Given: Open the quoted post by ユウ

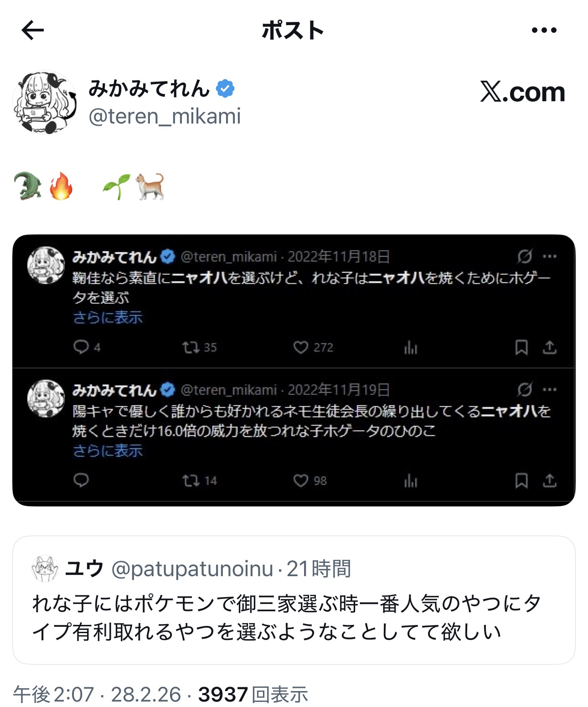Looking at the screenshot, I should click(x=294, y=600).
